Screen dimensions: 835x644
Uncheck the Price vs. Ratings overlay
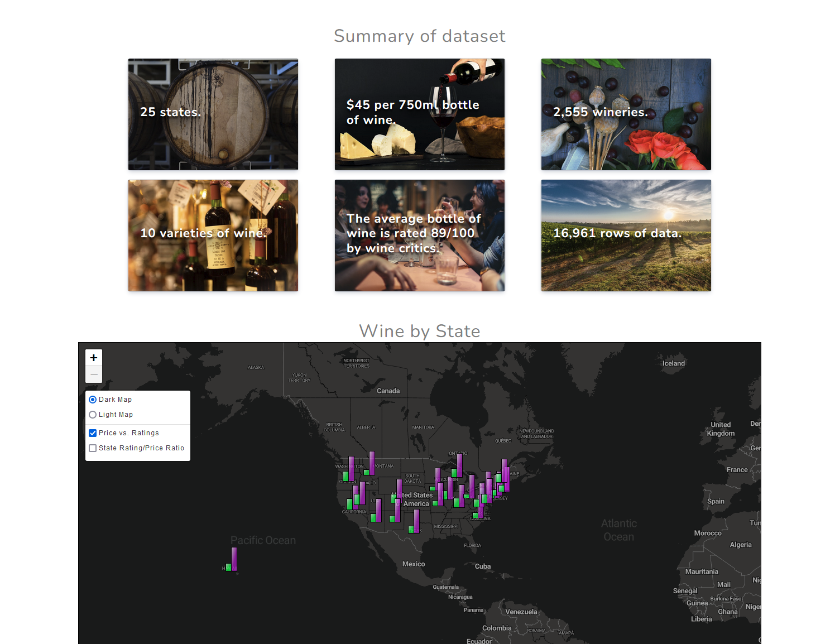tap(93, 433)
